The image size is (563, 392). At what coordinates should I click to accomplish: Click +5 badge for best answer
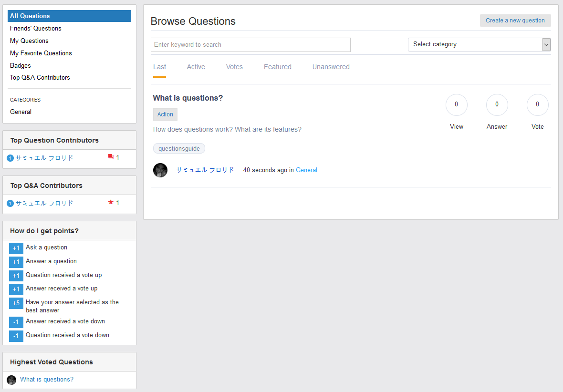tap(16, 303)
